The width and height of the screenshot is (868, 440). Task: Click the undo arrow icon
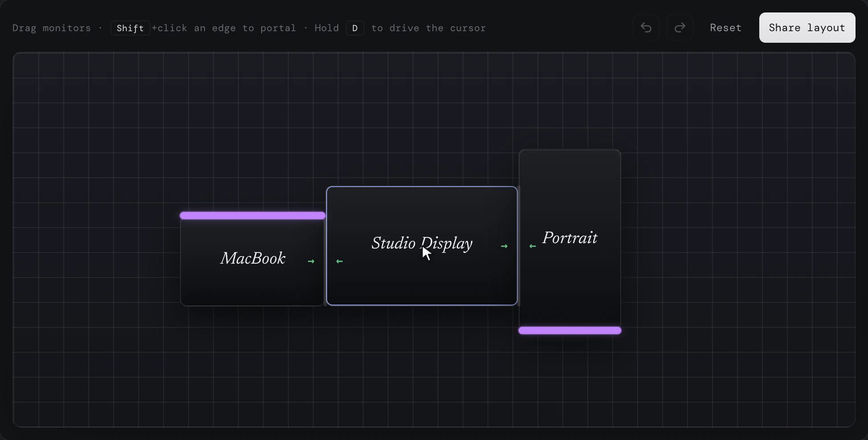click(646, 28)
